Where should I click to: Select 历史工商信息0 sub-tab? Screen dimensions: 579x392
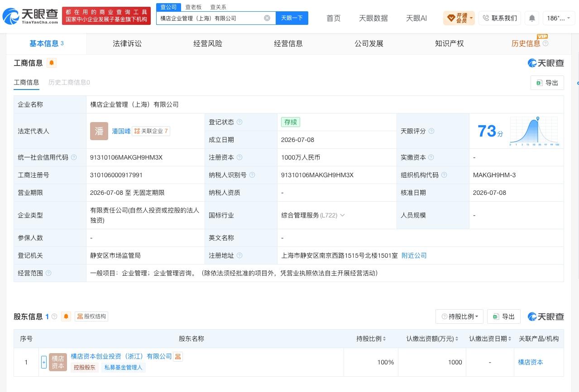pos(69,82)
